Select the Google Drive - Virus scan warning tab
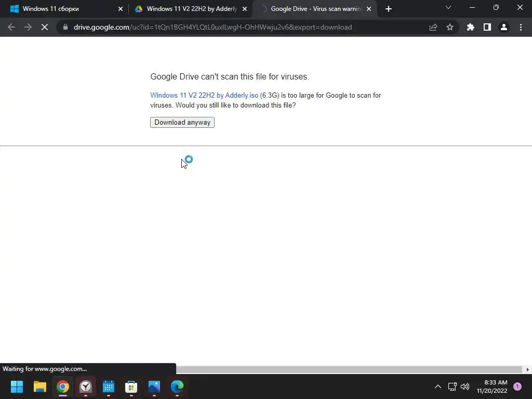 click(x=315, y=9)
